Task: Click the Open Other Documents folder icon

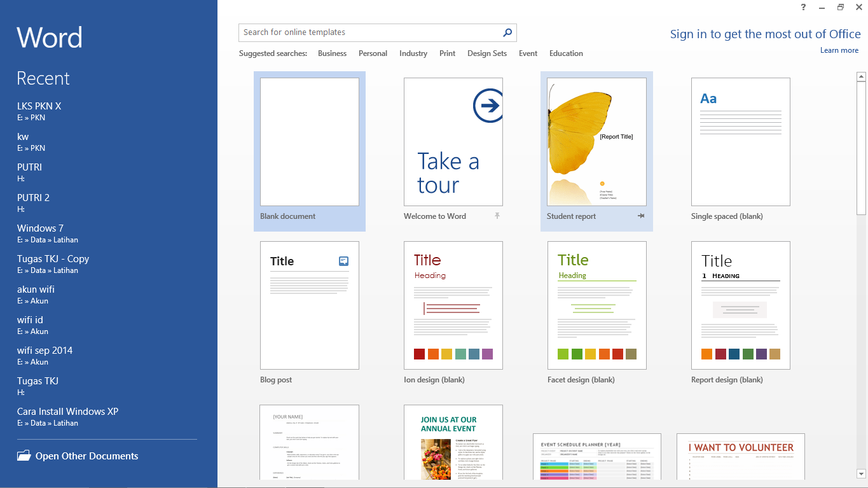Action: click(x=24, y=456)
